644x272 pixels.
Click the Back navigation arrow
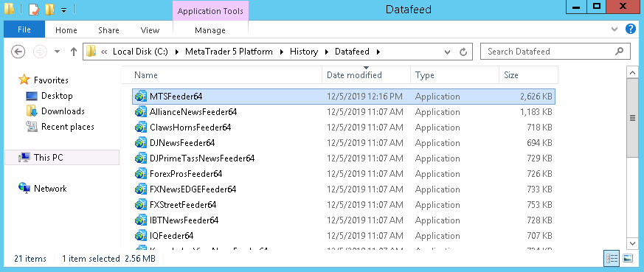18,52
